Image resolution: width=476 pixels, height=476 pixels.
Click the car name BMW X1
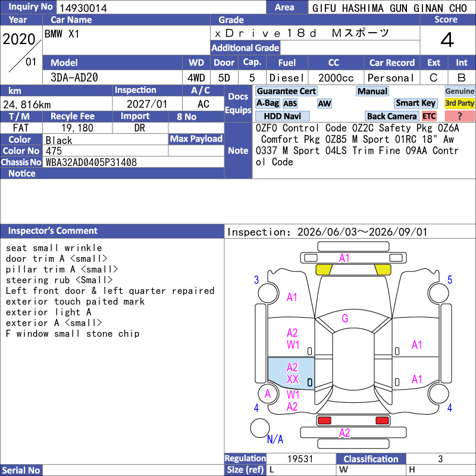(62, 34)
